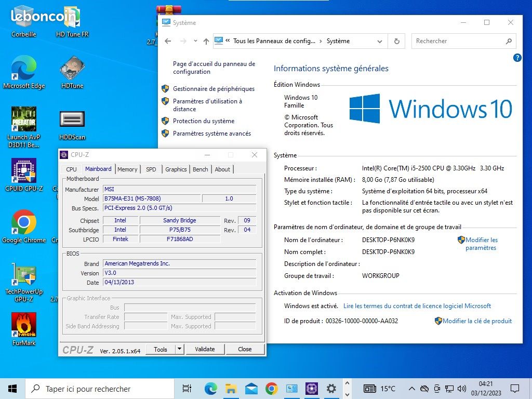Image resolution: width=532 pixels, height=399 pixels.
Task: Open the Windows Start menu
Action: [x=12, y=389]
